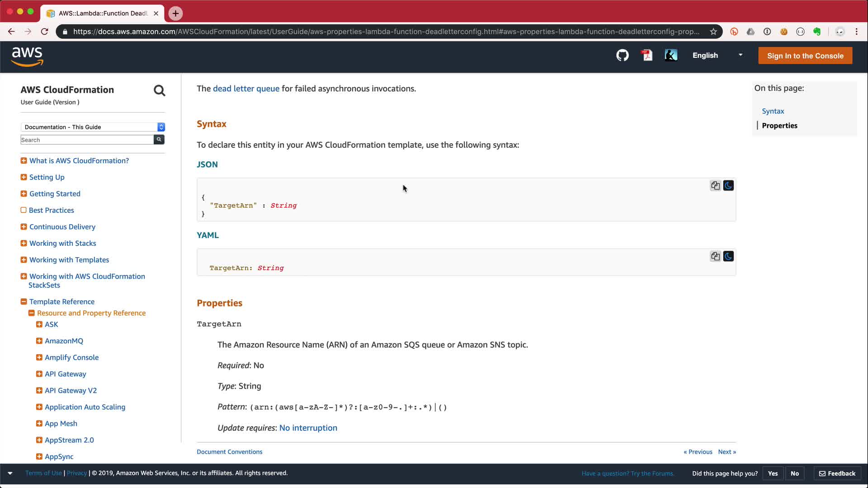
Task: Toggle dark mode on JSON code block
Action: click(x=728, y=186)
